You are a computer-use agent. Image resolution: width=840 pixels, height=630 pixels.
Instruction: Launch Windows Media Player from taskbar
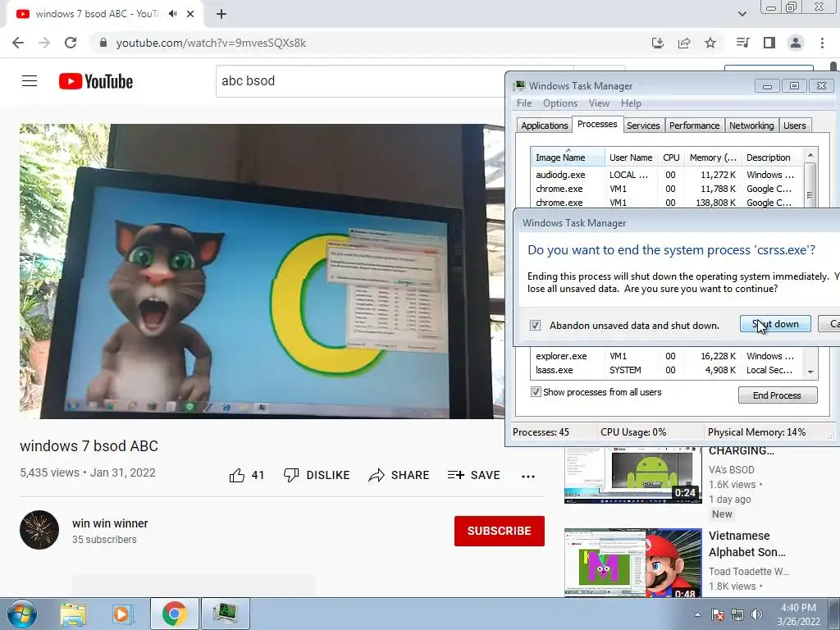pyautogui.click(x=121, y=614)
